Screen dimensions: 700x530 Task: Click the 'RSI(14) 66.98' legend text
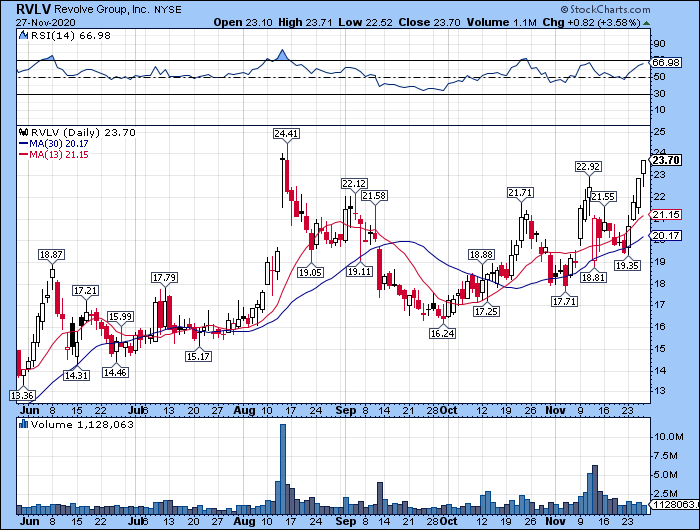point(71,36)
